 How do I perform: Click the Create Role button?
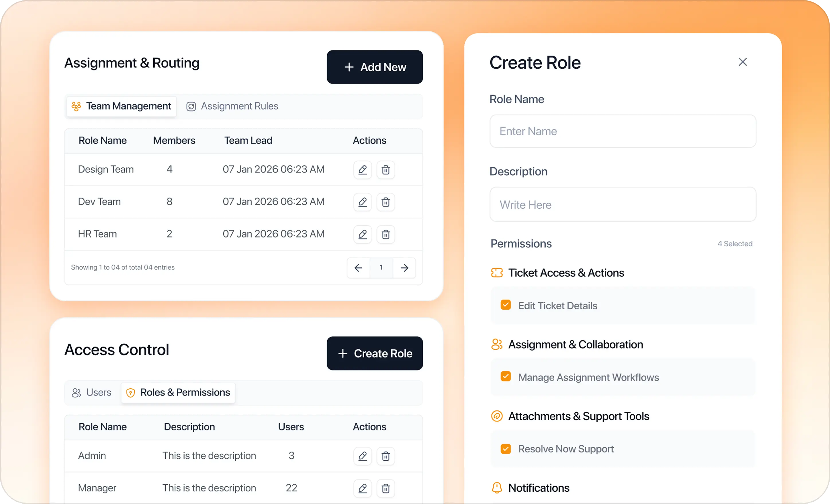click(375, 353)
